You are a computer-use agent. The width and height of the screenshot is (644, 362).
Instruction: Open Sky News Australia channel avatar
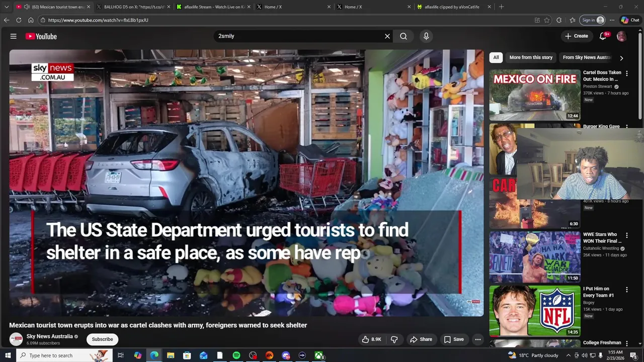coord(16,339)
